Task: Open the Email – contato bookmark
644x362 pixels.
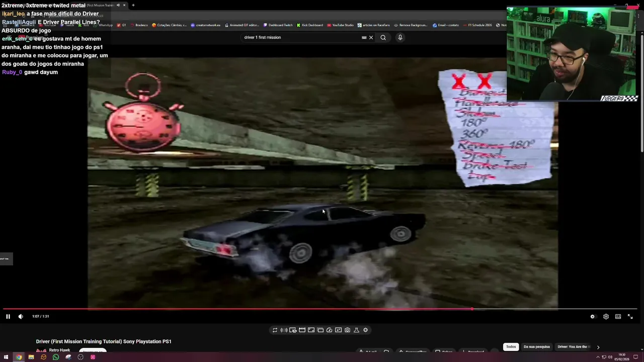Action: (446, 25)
